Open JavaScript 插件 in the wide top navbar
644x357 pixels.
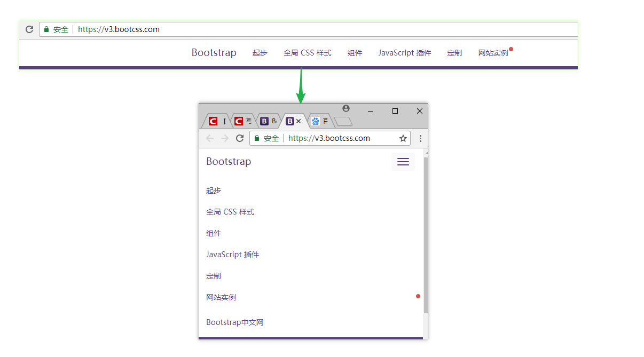pos(405,53)
